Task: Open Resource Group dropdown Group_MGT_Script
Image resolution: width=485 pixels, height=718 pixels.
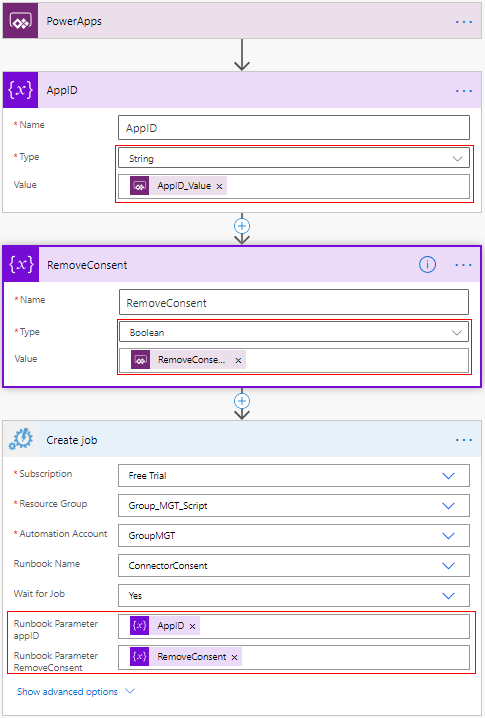Action: coord(294,506)
